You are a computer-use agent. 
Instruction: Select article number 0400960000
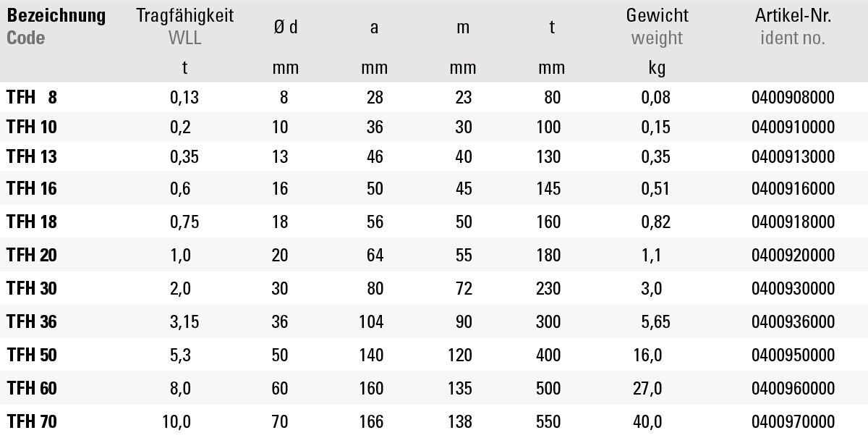coord(793,389)
